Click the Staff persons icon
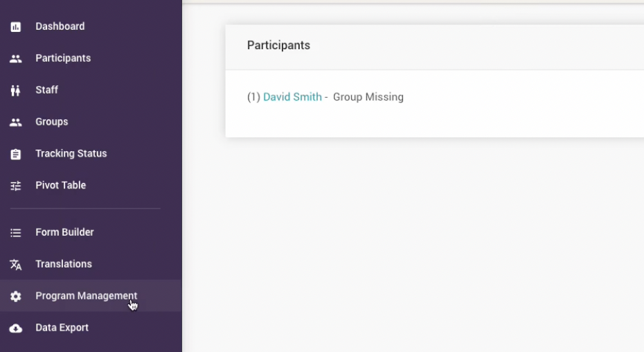644x352 pixels. pyautogui.click(x=15, y=91)
